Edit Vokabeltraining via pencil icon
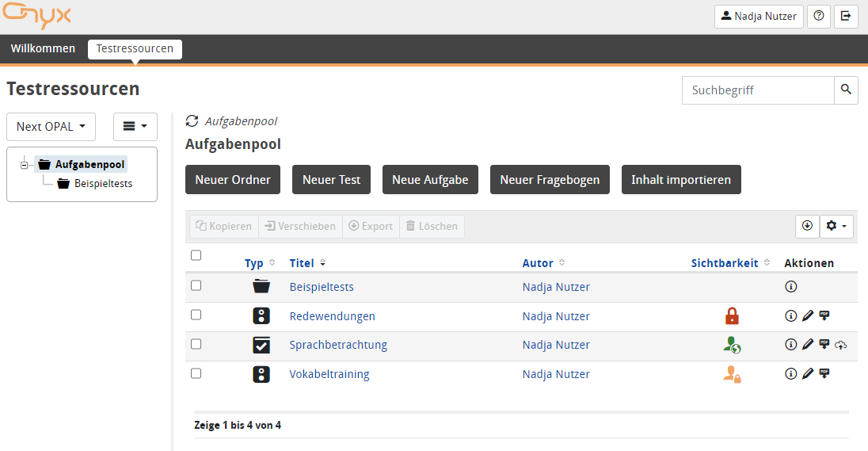 click(808, 374)
